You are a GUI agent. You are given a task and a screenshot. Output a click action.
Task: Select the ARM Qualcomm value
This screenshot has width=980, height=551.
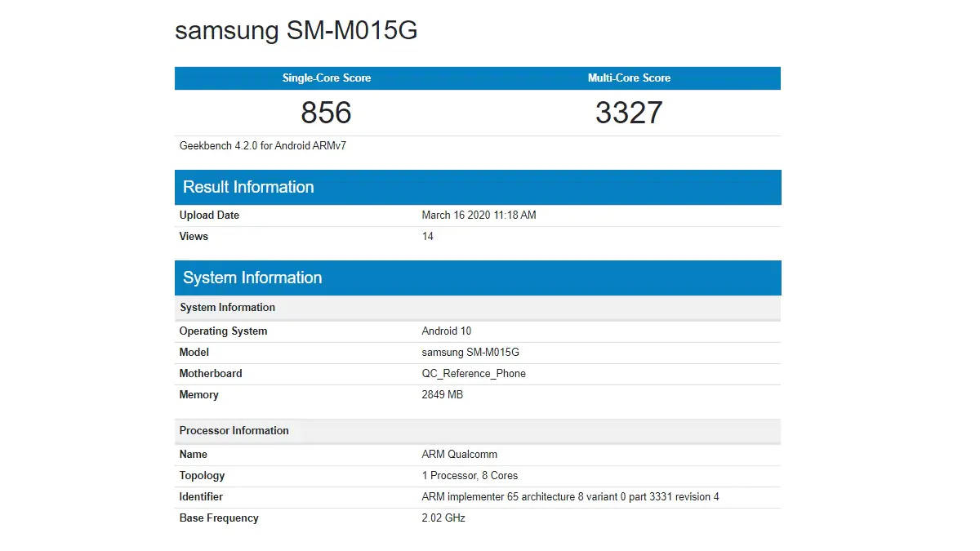(x=460, y=455)
